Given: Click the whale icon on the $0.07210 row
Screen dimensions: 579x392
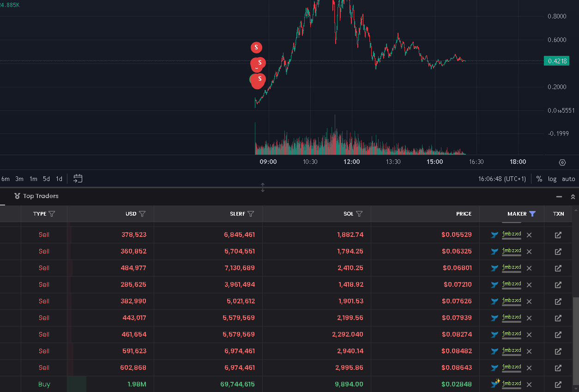Looking at the screenshot, I should [x=495, y=285].
